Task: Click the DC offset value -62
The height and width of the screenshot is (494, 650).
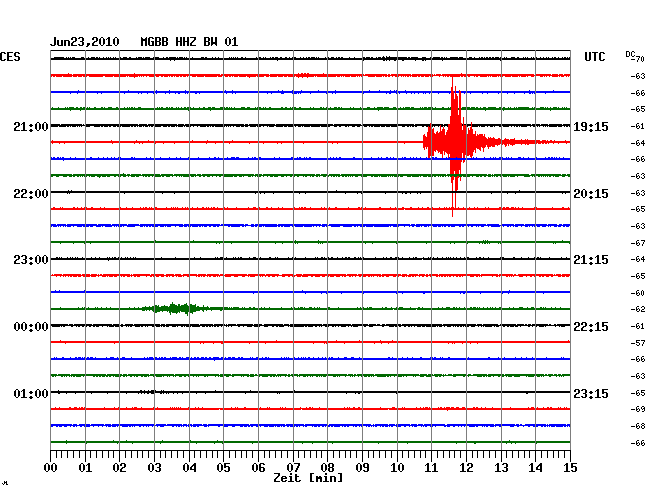Action: click(638, 309)
